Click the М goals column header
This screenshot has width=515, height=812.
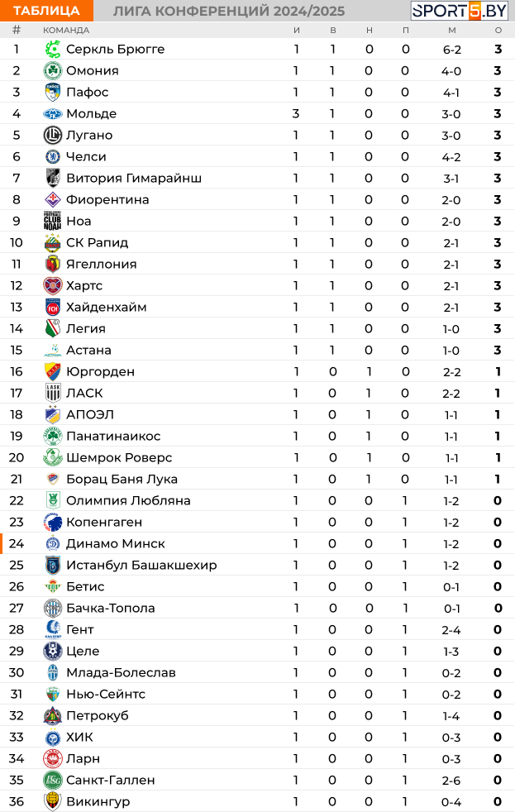tap(451, 31)
